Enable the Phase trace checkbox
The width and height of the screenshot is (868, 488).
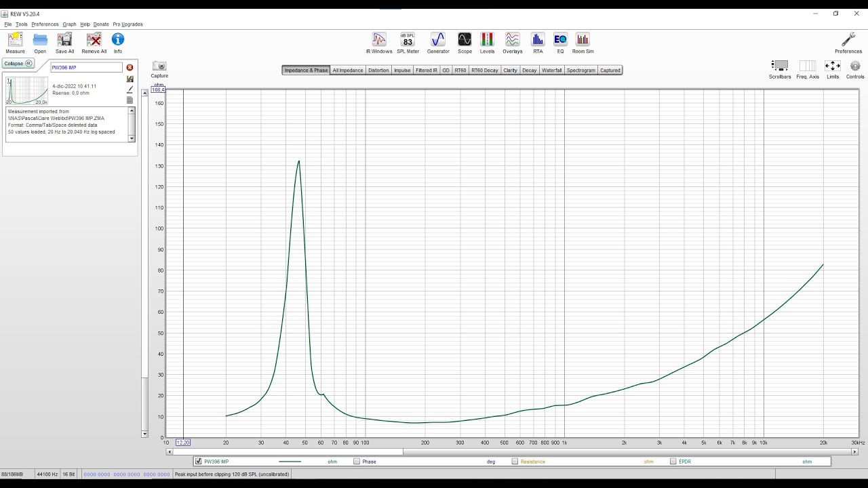click(x=357, y=462)
